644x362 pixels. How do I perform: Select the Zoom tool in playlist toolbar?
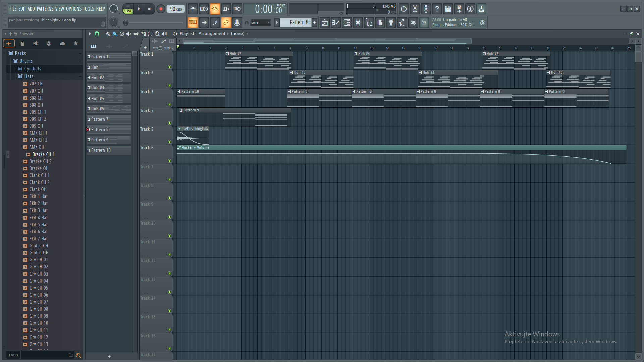(157, 34)
